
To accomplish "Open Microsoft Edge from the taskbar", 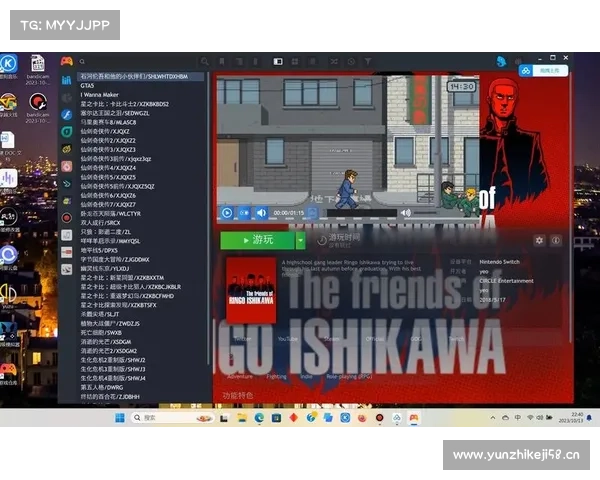I will click(259, 418).
